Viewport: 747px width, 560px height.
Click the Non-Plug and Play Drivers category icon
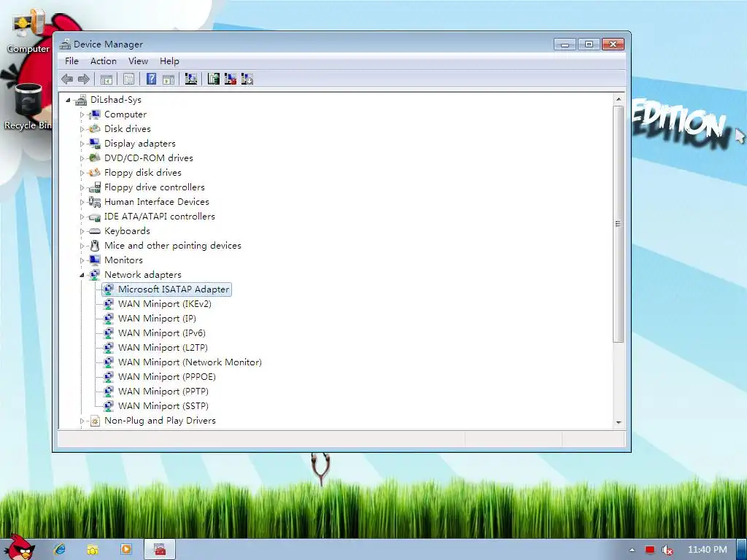click(95, 421)
